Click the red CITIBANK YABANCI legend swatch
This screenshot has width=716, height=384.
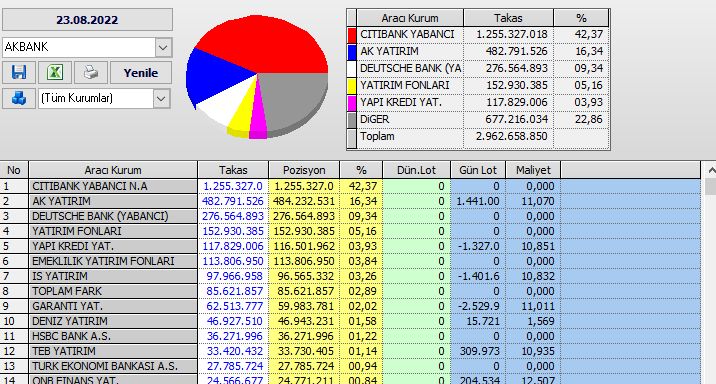[352, 35]
